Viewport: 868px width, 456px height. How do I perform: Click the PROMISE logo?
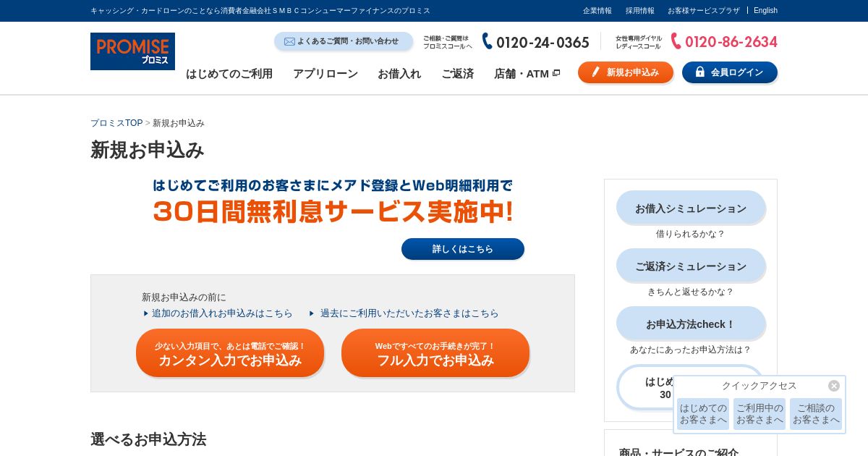click(x=132, y=51)
